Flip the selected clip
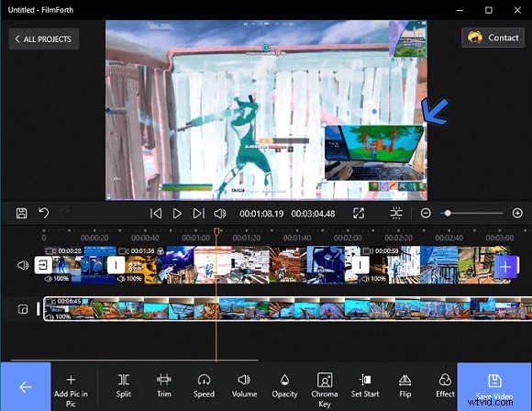Image resolution: width=532 pixels, height=411 pixels. click(x=405, y=386)
